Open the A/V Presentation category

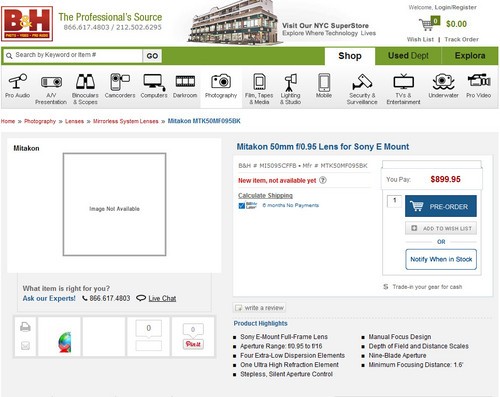click(x=51, y=89)
